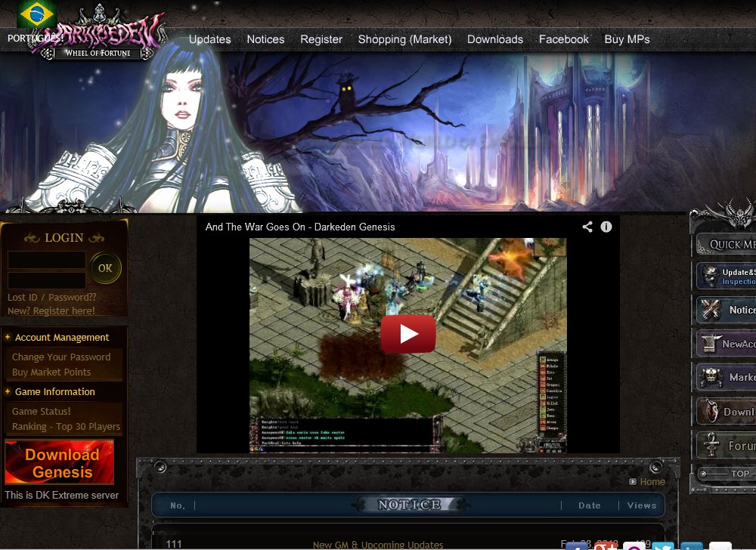Click the Download Genesis banner button

pos(59,462)
